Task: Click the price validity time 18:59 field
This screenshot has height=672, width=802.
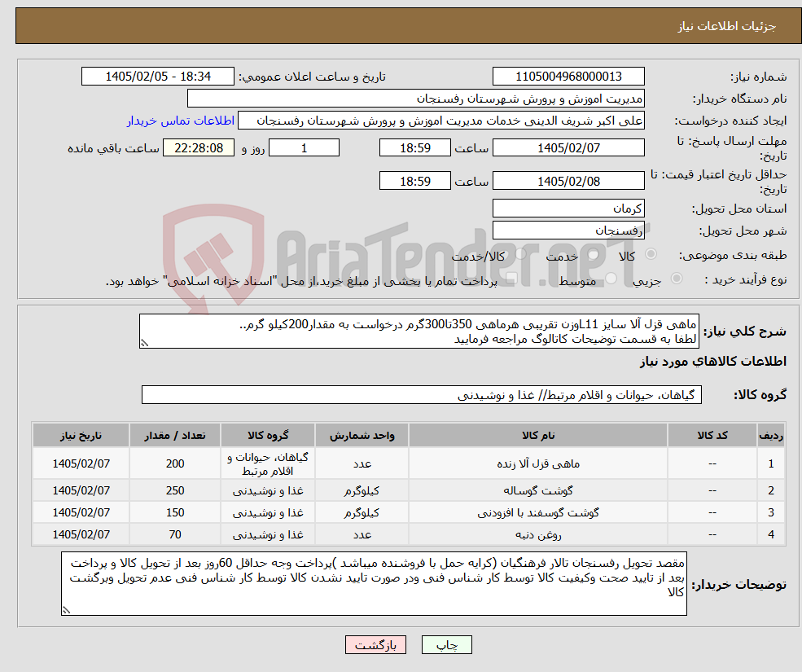Action: pos(414,181)
